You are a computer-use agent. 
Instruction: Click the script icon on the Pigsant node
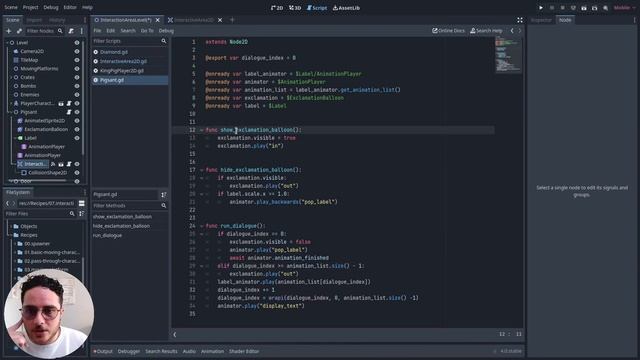click(69, 112)
